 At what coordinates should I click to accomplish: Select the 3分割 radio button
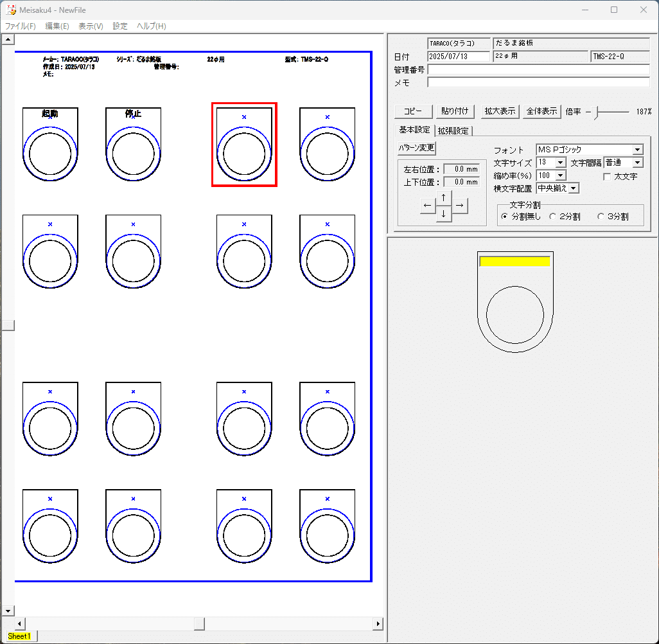coord(601,216)
